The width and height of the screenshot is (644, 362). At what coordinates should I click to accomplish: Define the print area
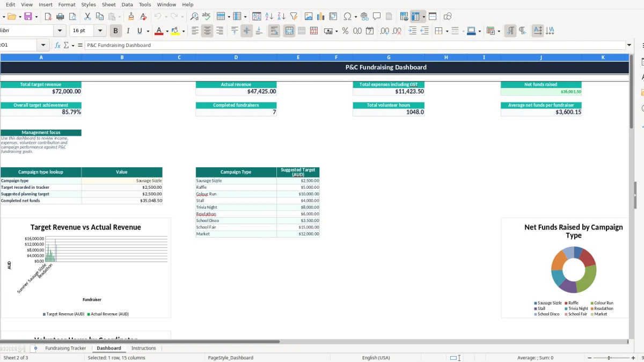coord(404,17)
